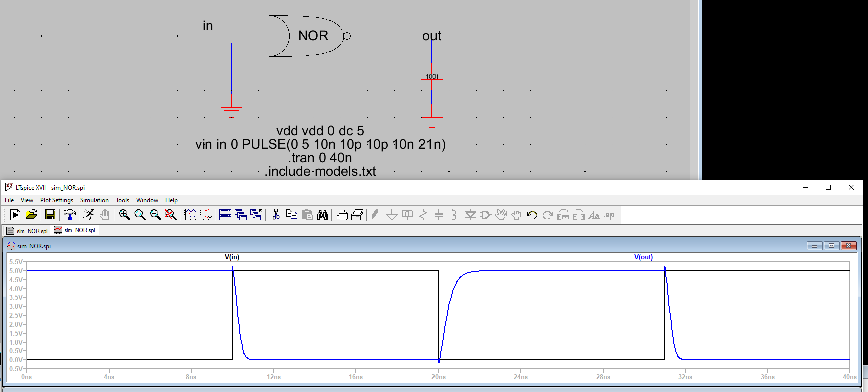Screen dimensions: 868x392
Task: Open a file with the folder icon
Action: pyautogui.click(x=31, y=215)
